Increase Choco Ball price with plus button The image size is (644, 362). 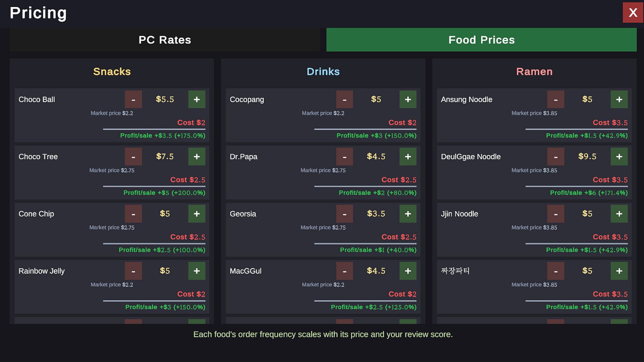pos(197,99)
